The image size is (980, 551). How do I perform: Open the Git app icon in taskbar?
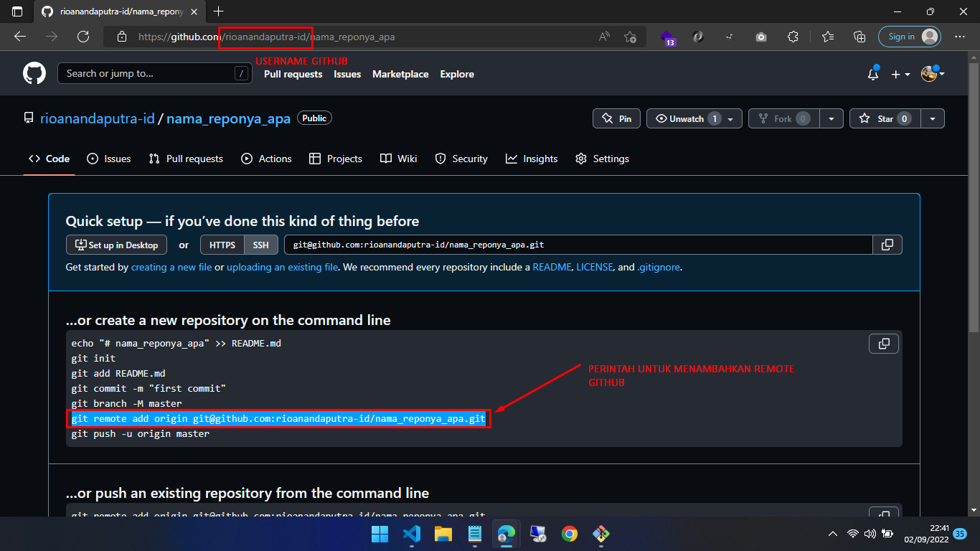click(601, 534)
